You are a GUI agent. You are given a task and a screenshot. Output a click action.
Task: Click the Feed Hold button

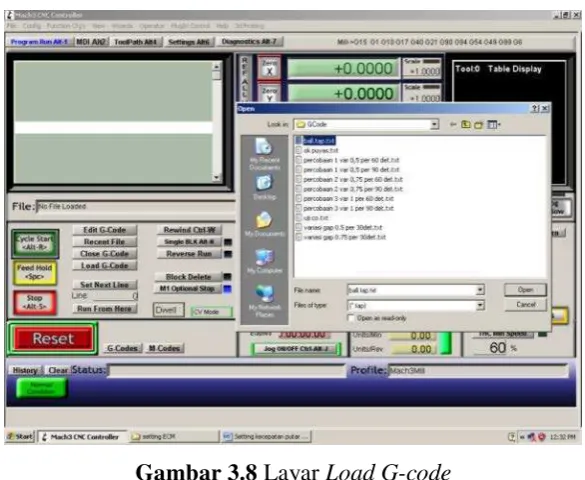click(x=35, y=272)
